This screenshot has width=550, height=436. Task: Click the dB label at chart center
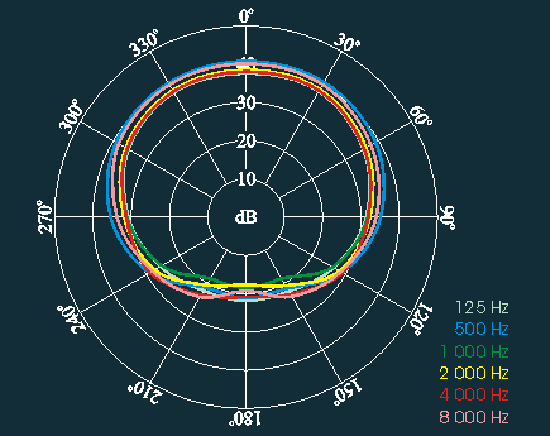coord(246,217)
